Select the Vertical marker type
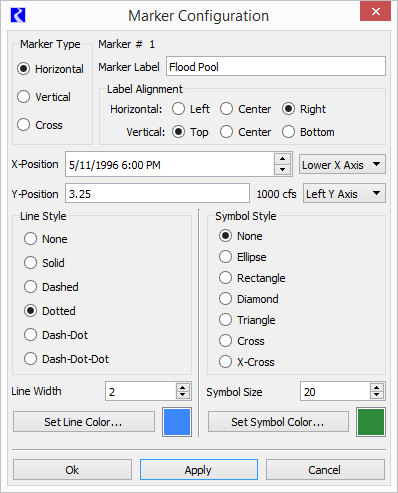398x493 pixels. click(44, 97)
